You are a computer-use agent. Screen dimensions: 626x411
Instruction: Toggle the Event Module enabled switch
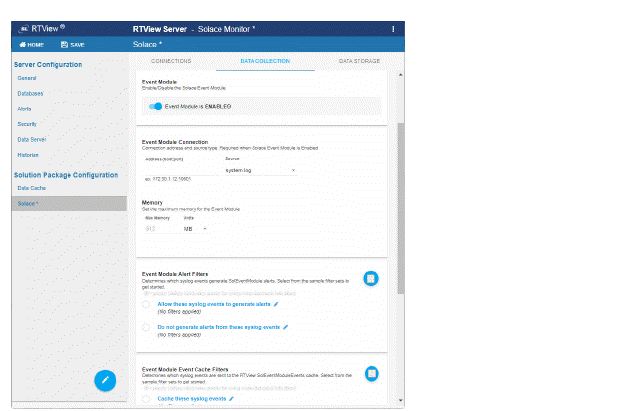coord(155,106)
